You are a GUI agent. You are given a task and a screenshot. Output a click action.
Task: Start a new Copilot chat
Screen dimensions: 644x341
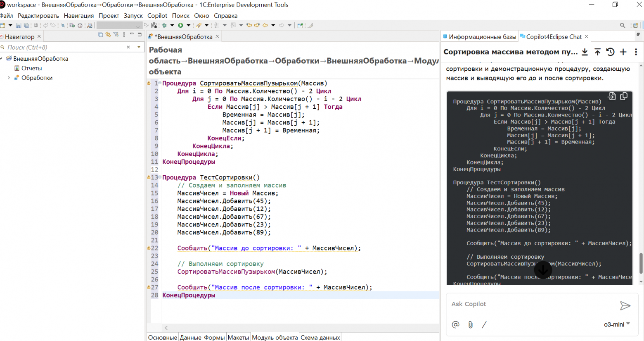623,52
